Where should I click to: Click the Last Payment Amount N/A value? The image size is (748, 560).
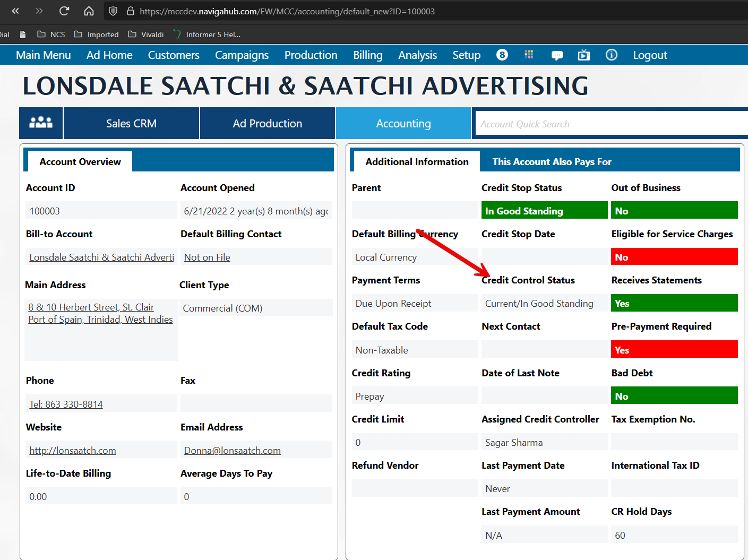(545, 535)
